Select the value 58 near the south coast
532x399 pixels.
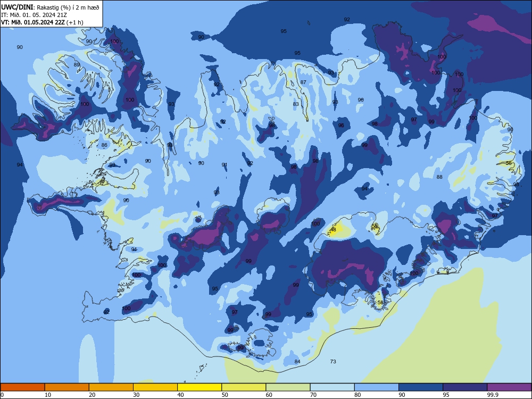click(x=380, y=303)
